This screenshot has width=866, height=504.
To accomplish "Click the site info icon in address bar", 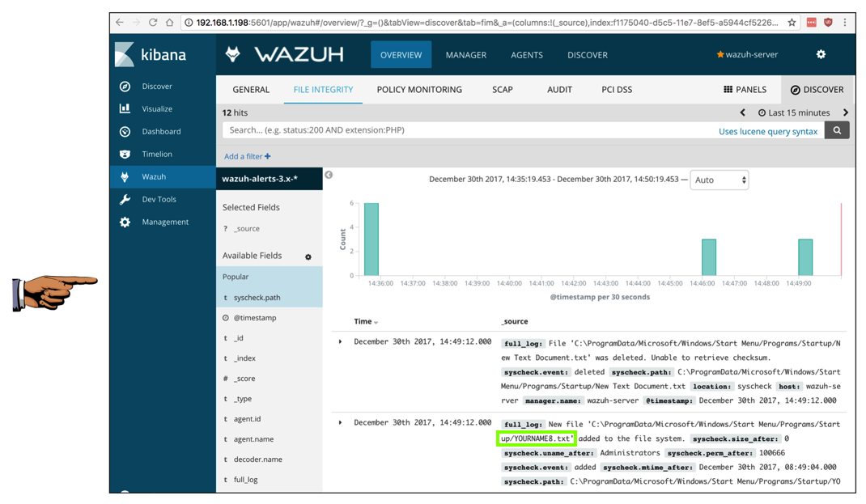I will 189,23.
